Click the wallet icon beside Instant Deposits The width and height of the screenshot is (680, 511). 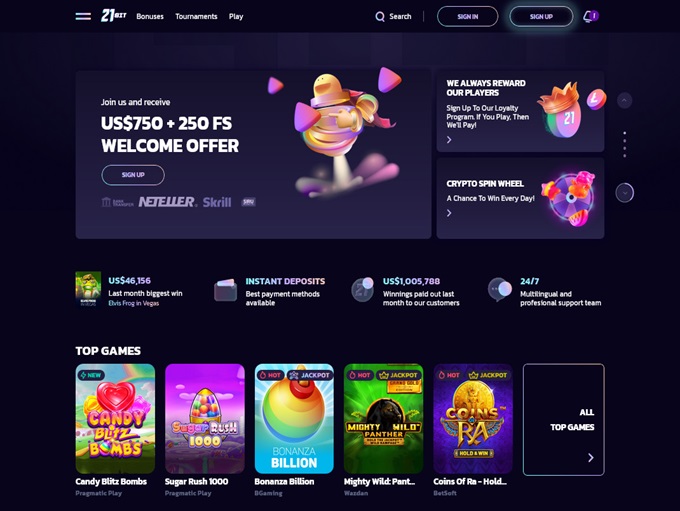(x=226, y=290)
